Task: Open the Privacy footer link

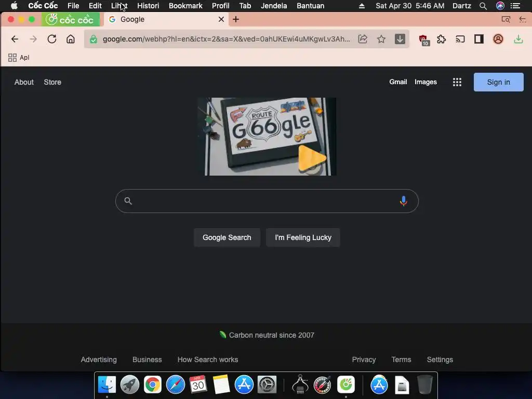Action: (364, 360)
